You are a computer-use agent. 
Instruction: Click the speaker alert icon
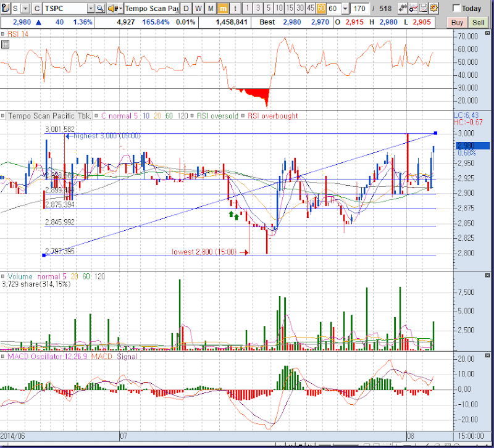coord(112,9)
